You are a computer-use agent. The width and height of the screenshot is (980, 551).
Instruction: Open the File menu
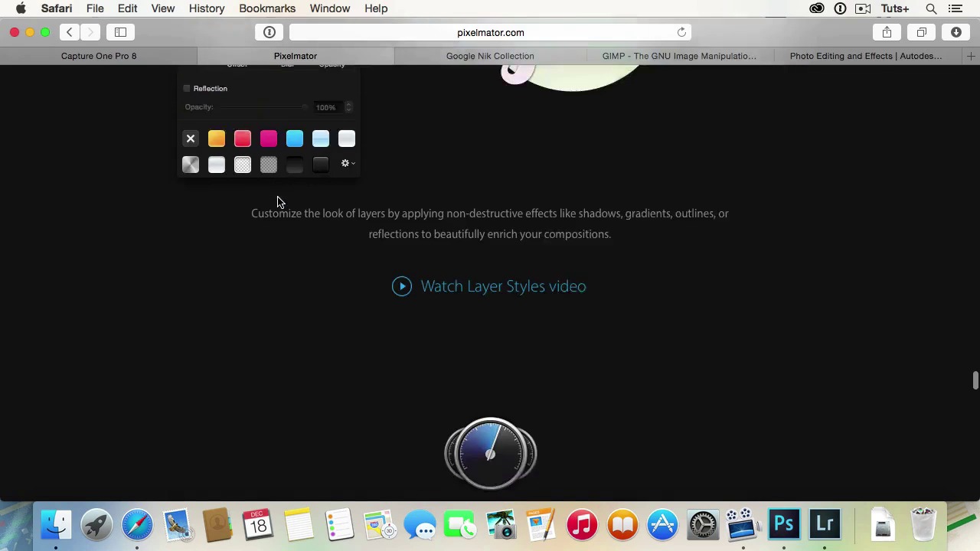pyautogui.click(x=95, y=8)
